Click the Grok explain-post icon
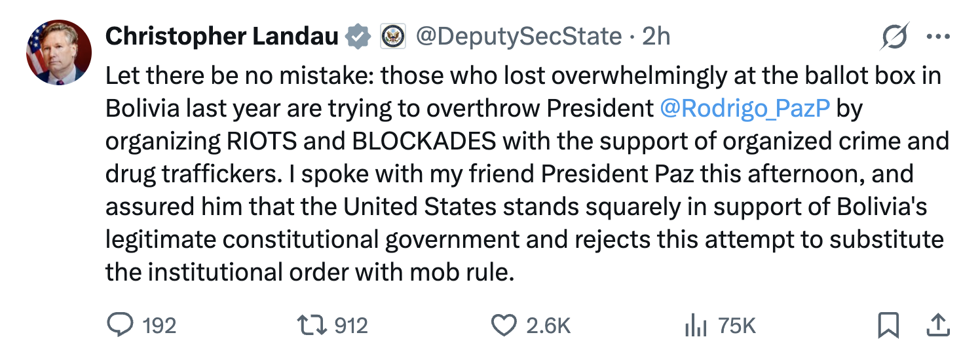 pyautogui.click(x=895, y=36)
